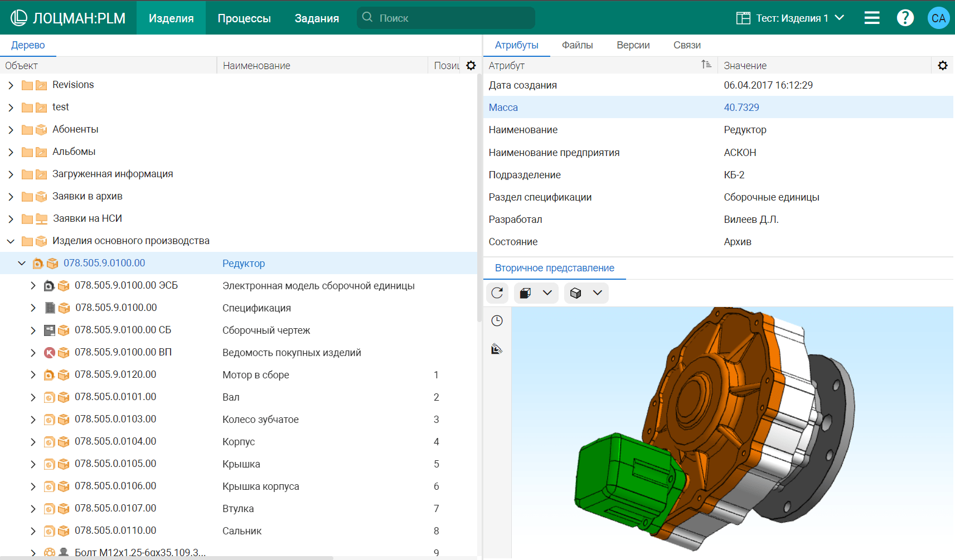This screenshot has width=955, height=560.
Task: Sort by the Наименование column header
Action: (x=322, y=65)
